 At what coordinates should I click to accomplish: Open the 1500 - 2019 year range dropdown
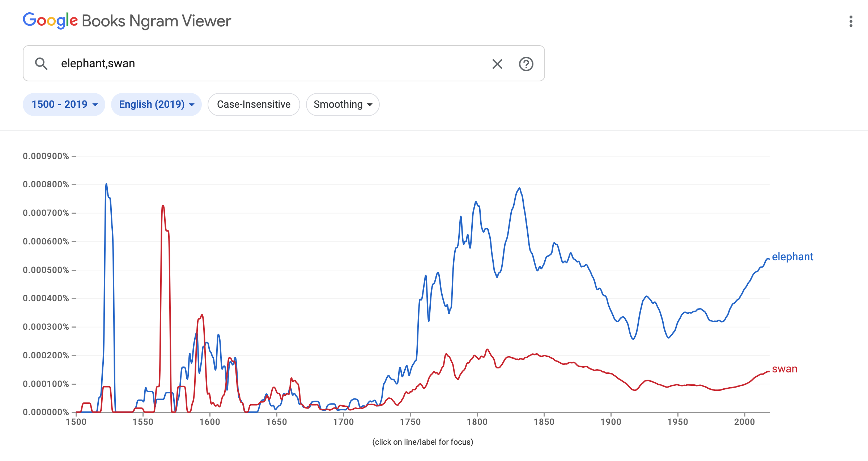64,104
